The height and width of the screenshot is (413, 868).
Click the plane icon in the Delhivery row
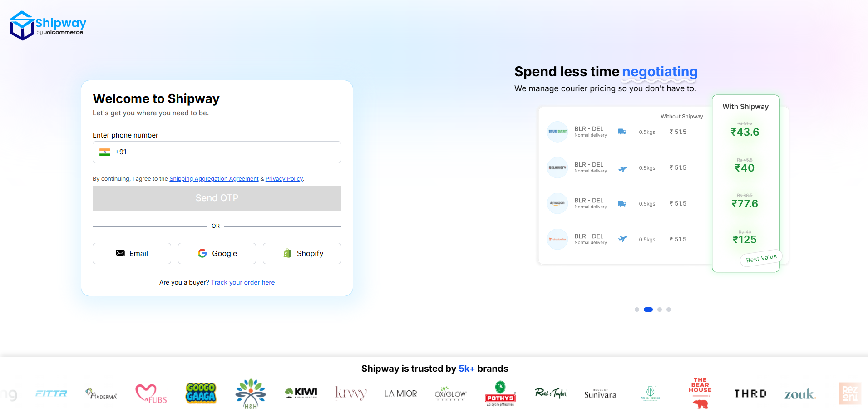pyautogui.click(x=622, y=169)
